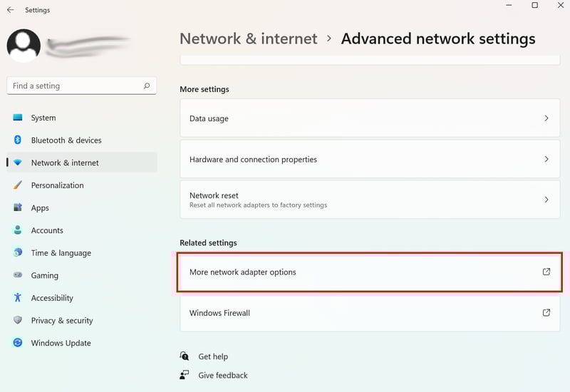Open More network adapter options
The image size is (570, 392).
pyautogui.click(x=370, y=272)
